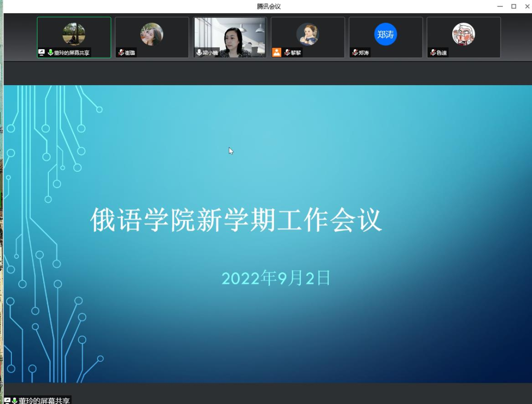The height and width of the screenshot is (404, 532).
Task: Select 崔璐's participant video tile
Action: tap(152, 37)
